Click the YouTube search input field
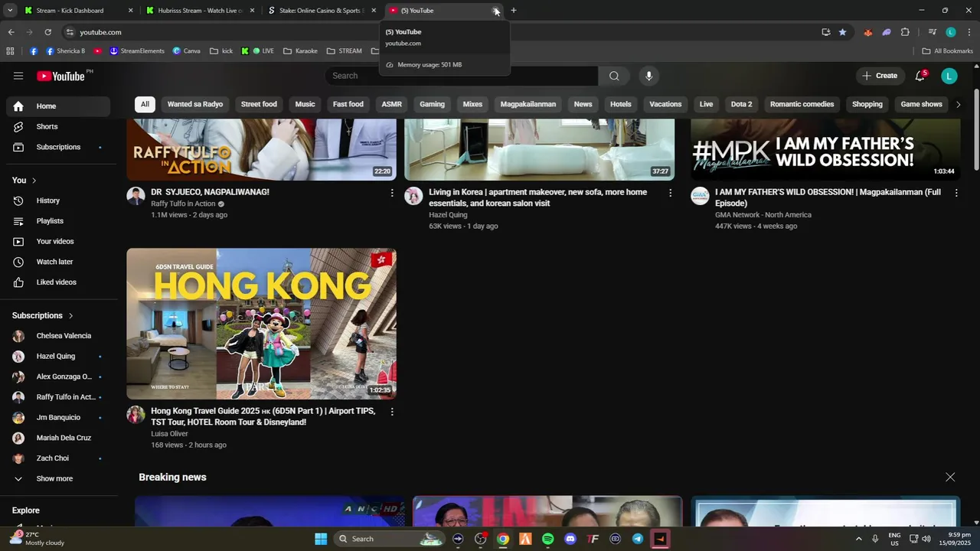 coord(462,76)
